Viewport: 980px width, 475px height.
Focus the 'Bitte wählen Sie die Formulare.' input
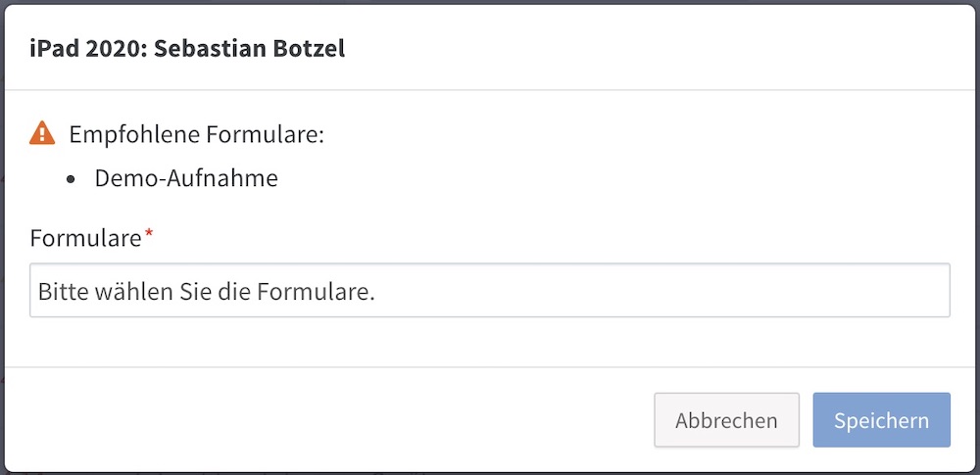pos(490,290)
